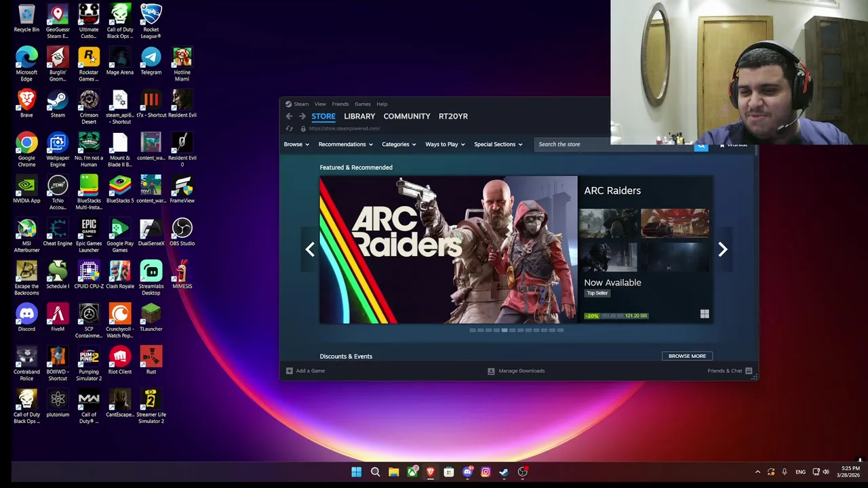Expand the Recommendations dropdown

pos(346,144)
